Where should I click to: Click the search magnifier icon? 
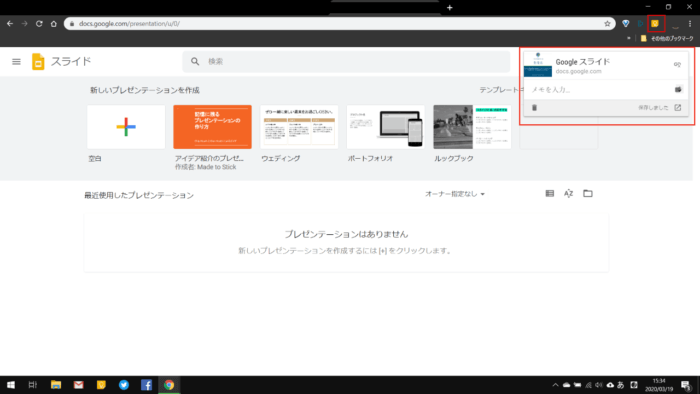[195, 61]
